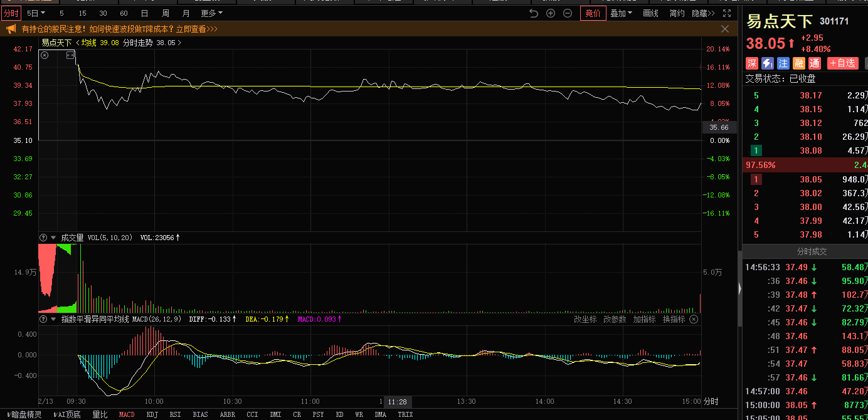Click the call-auction expand arrows icon

click(70, 55)
